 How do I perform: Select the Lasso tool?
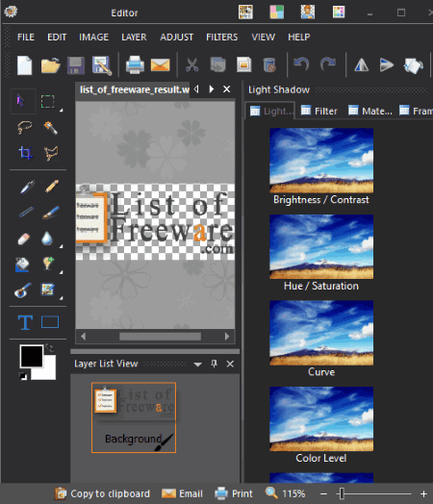pyautogui.click(x=24, y=127)
